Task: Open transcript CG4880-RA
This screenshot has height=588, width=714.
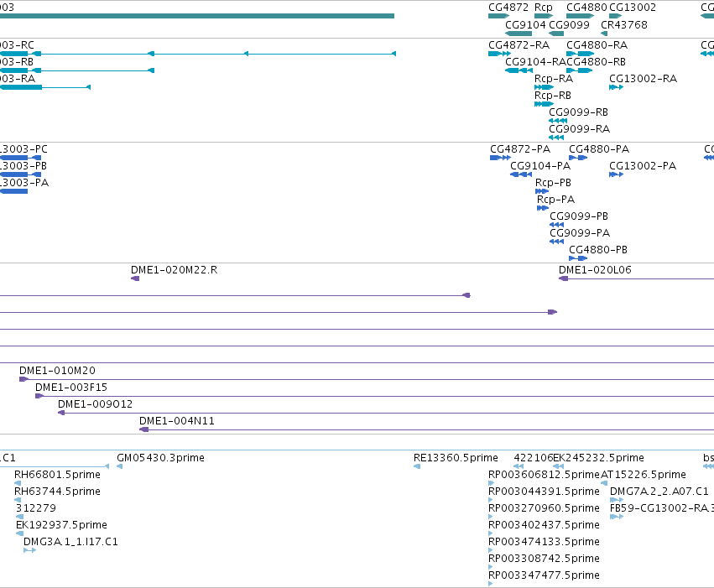Action: pos(597,45)
